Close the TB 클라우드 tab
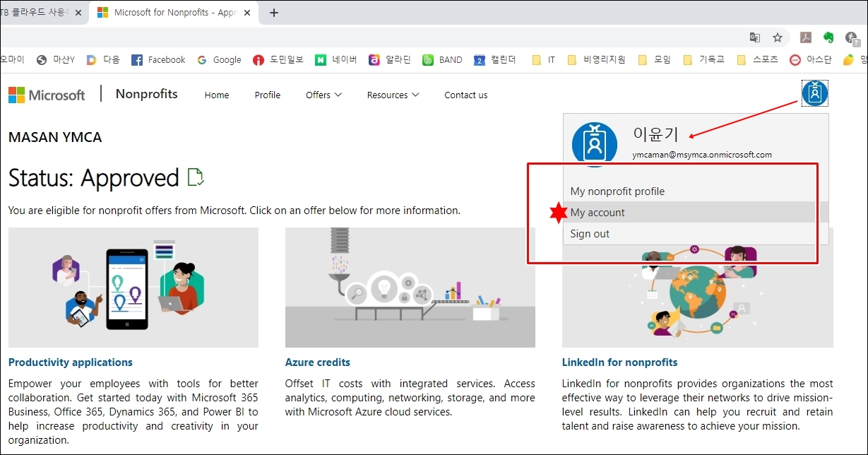Image resolution: width=868 pixels, height=455 pixels. pyautogui.click(x=78, y=13)
